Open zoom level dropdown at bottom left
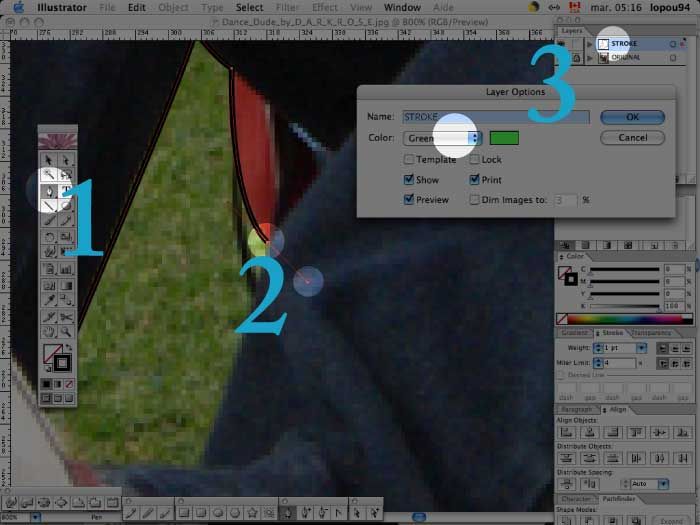The height and width of the screenshot is (525, 700). (x=36, y=517)
